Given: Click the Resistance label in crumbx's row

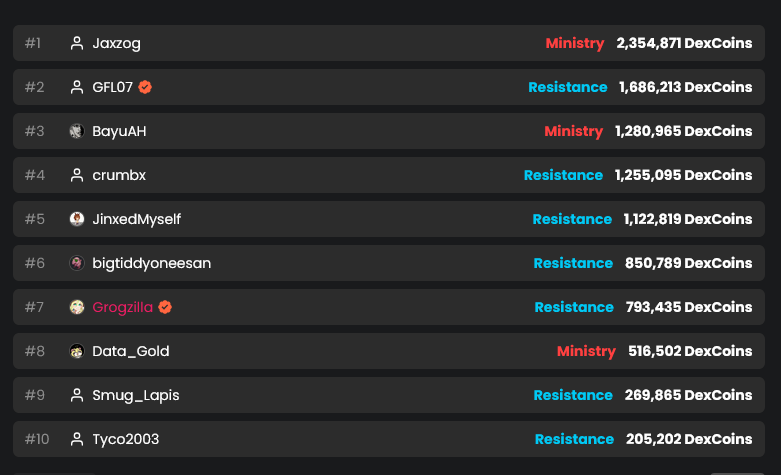Looking at the screenshot, I should (x=563, y=175).
